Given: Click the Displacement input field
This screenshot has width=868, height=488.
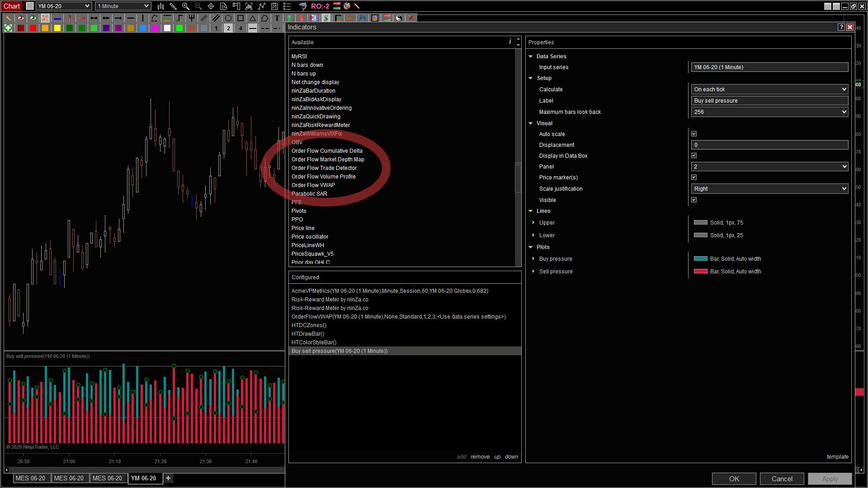Looking at the screenshot, I should 769,145.
